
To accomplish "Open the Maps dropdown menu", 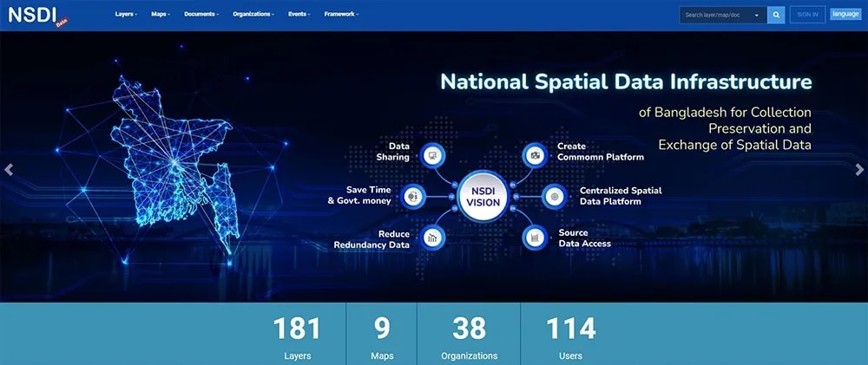I will coord(161,15).
